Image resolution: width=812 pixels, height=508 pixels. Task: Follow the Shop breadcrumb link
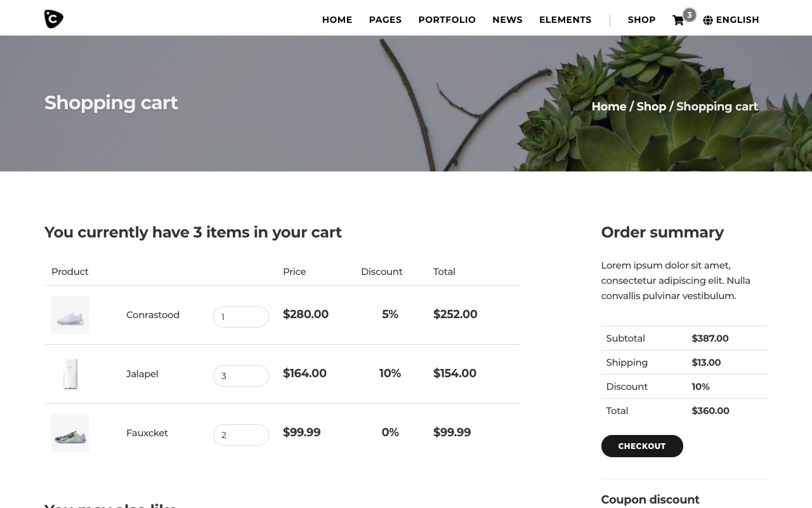pos(651,107)
